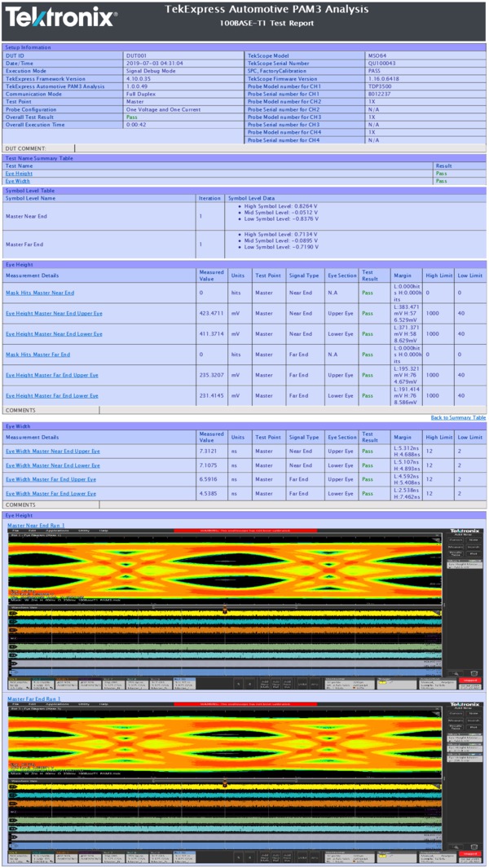Viewport: 489px width, 868px height.
Task: Follow the Eye Height Master Far End Lower Eye link
Action: click(x=52, y=395)
